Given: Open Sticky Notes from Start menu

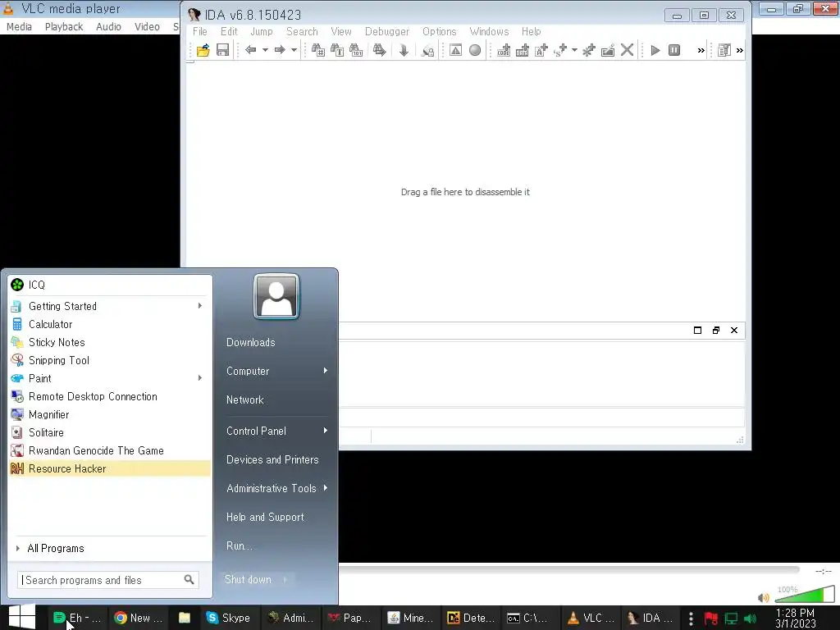Looking at the screenshot, I should pos(110,342).
